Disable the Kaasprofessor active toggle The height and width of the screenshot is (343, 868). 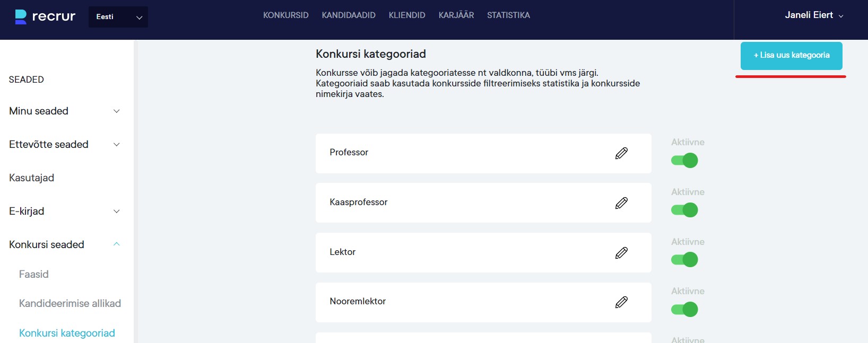684,210
